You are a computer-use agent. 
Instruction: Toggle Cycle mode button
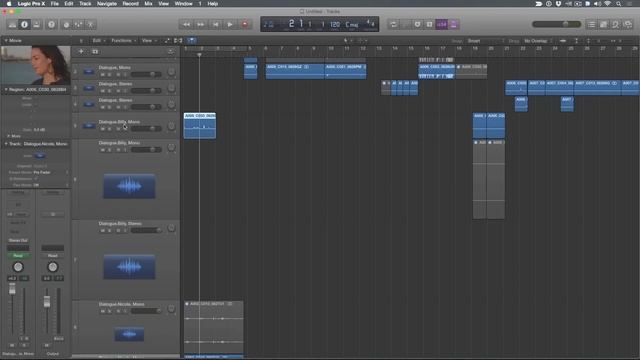[x=393, y=24]
